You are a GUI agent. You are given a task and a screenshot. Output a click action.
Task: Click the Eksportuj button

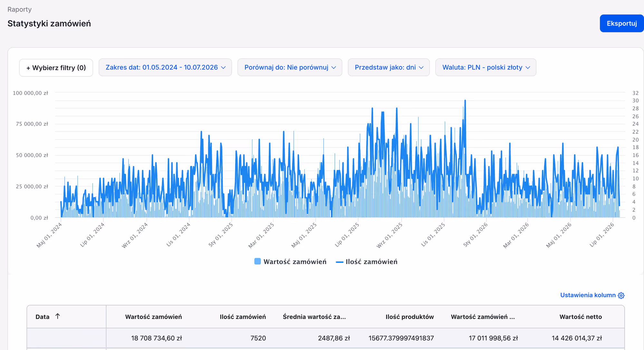(x=621, y=23)
